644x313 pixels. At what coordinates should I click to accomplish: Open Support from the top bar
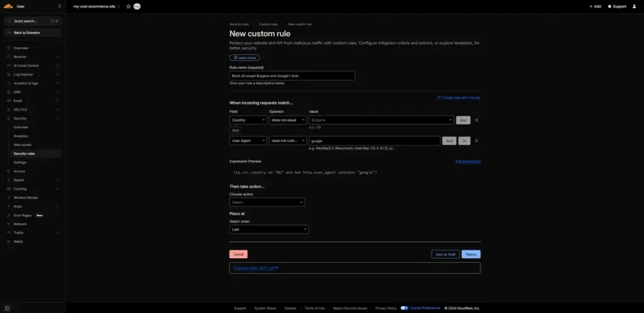pyautogui.click(x=617, y=6)
